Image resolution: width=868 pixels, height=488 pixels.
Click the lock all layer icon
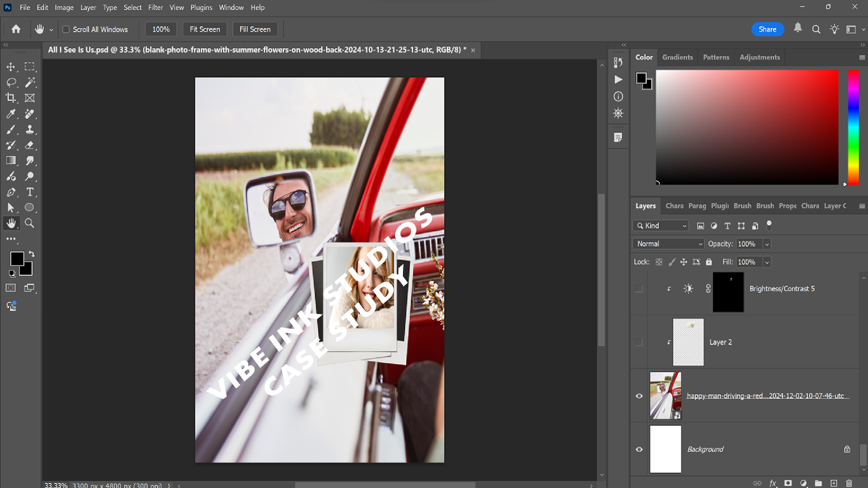[x=709, y=262]
